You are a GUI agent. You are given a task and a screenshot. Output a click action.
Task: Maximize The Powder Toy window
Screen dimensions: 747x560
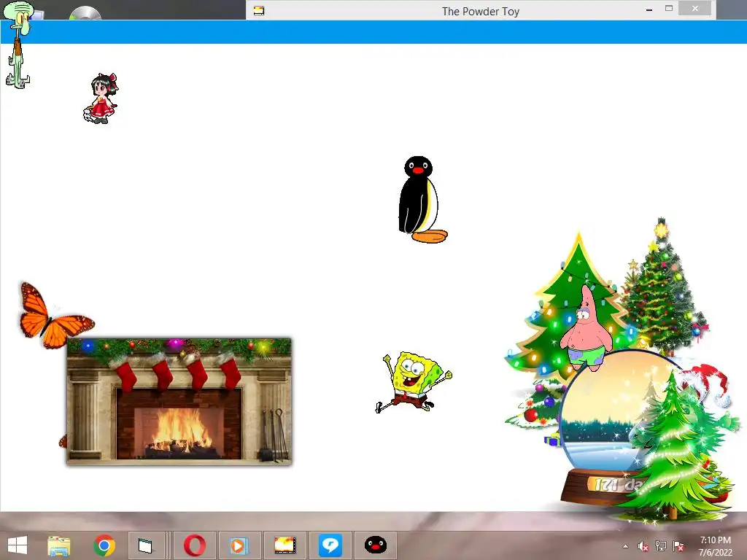(x=669, y=9)
